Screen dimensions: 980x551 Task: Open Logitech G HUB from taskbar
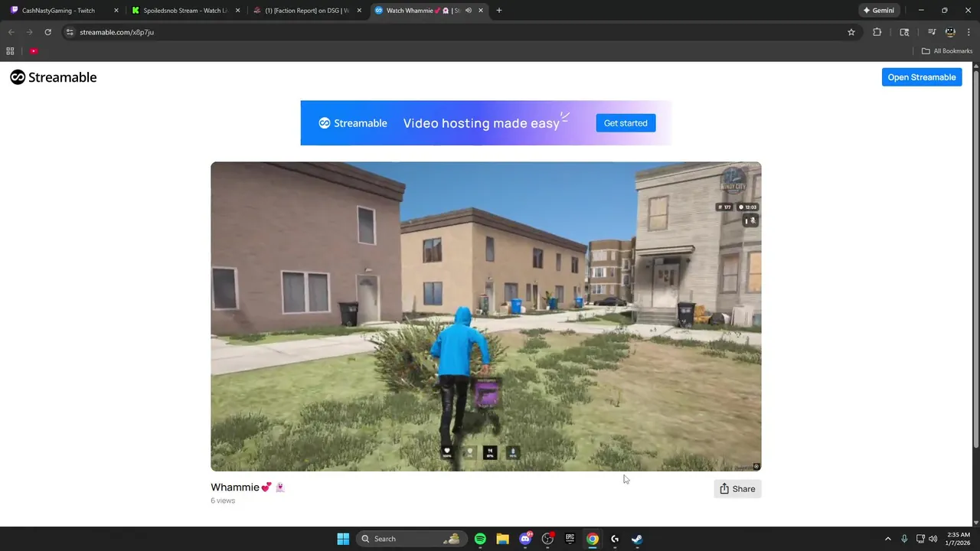click(x=615, y=539)
